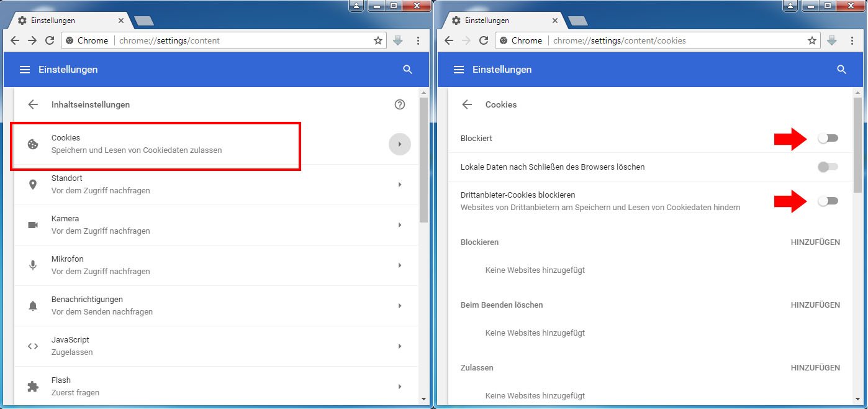Click the cookie icon in the Cookies row
868x409 pixels.
33,144
